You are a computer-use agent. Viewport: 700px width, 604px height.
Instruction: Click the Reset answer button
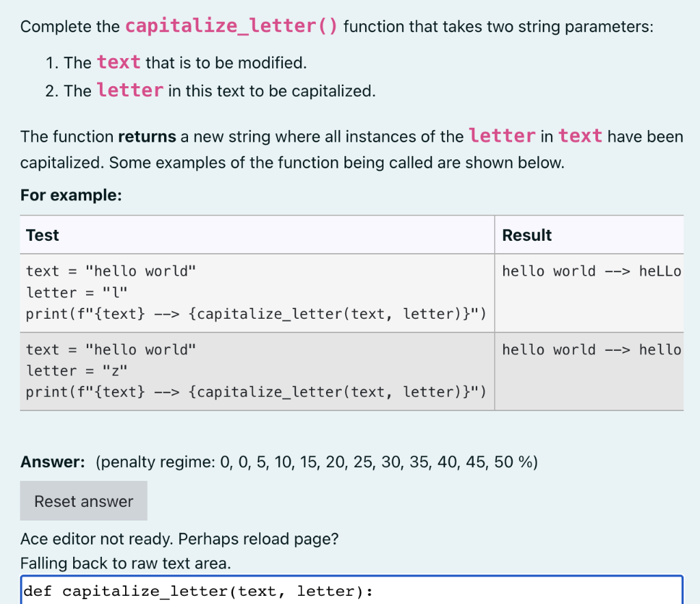point(83,501)
